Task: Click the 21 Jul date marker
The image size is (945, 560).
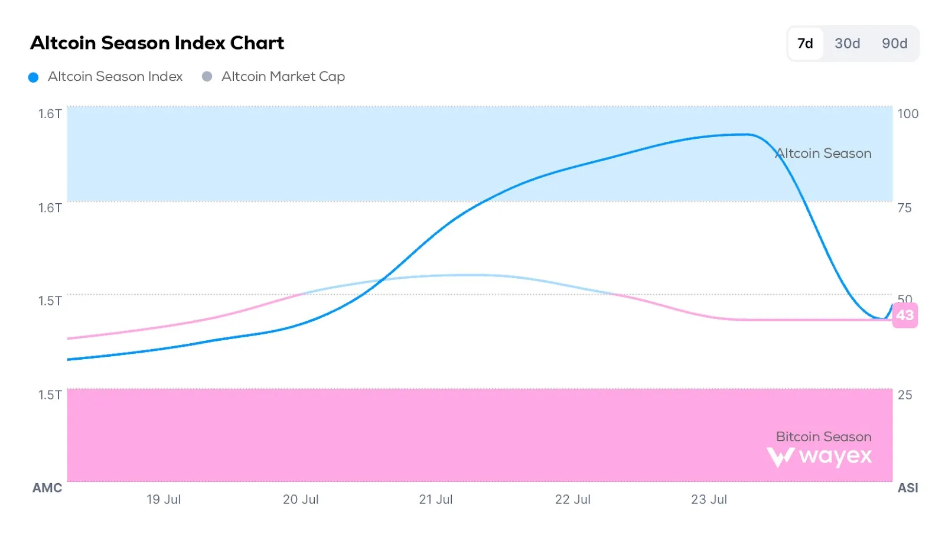Action: pyautogui.click(x=436, y=499)
